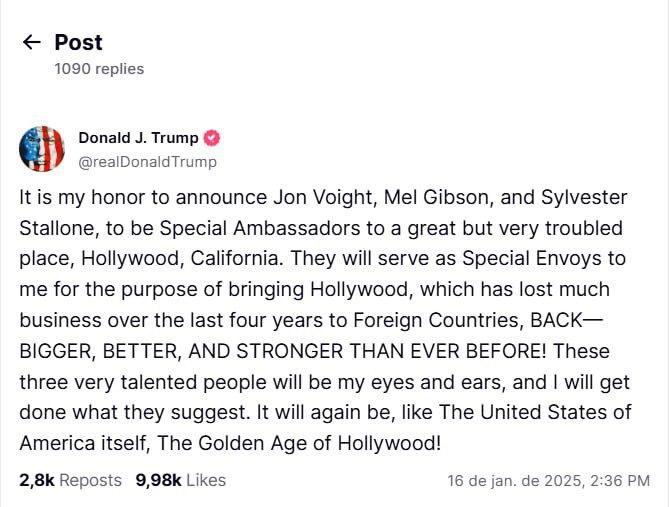Open Donald J. Trump's profile avatar
The height and width of the screenshot is (507, 670).
click(x=42, y=149)
